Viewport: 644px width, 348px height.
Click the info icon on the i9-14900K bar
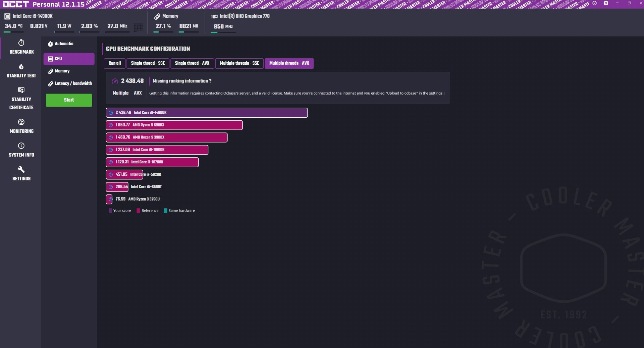tap(111, 113)
